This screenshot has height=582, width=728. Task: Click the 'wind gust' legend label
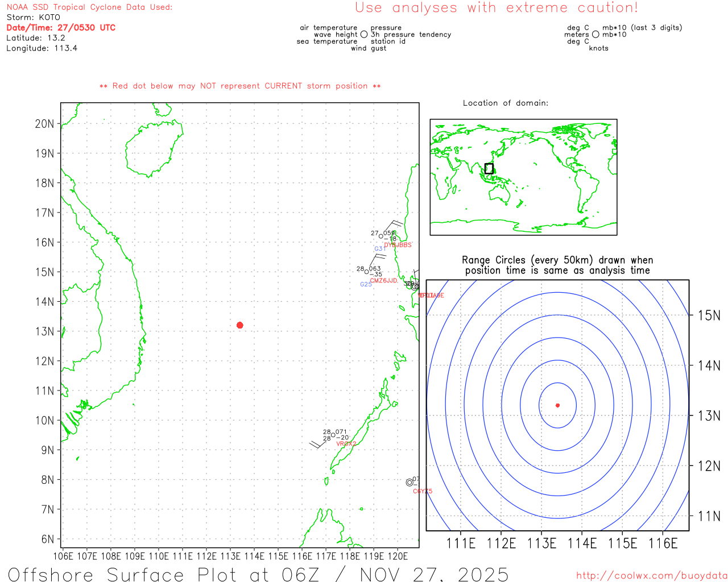pos(369,48)
